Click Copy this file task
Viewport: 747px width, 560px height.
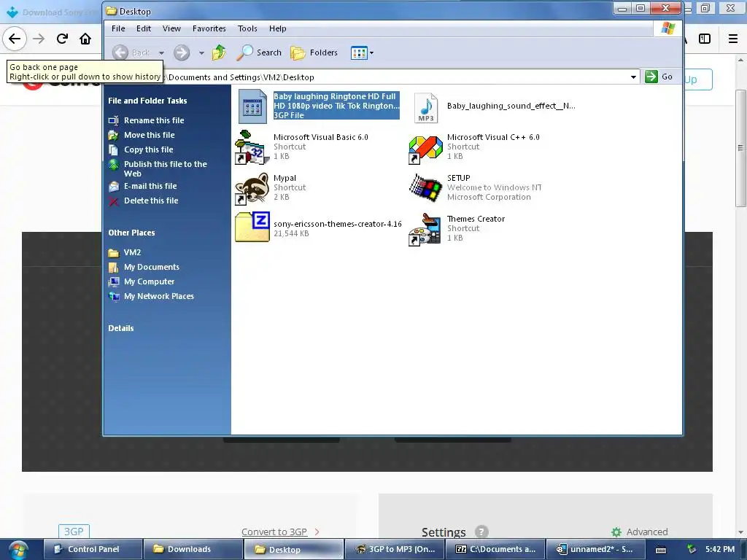tap(149, 149)
